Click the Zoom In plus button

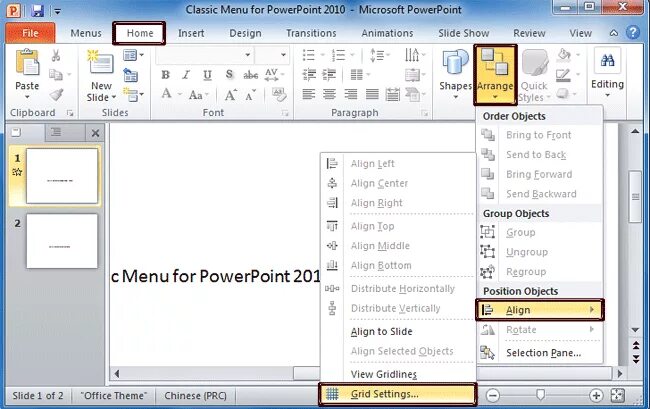596,395
